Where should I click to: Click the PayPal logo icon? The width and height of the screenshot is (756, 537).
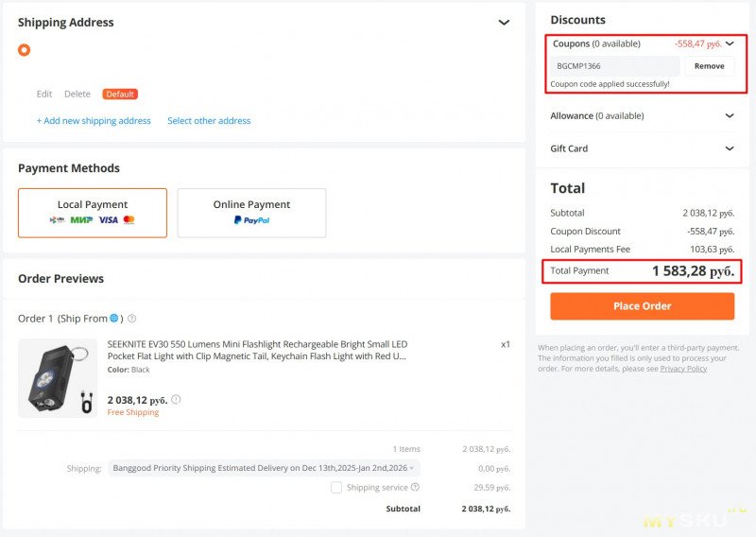251,220
